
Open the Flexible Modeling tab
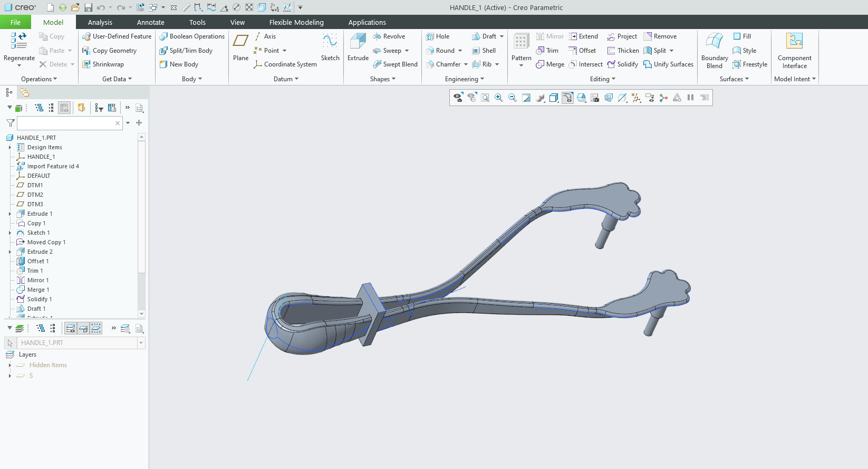(x=296, y=22)
